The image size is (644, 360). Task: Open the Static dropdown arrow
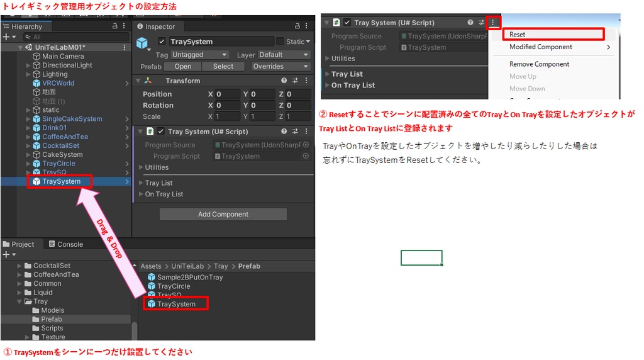[x=308, y=42]
